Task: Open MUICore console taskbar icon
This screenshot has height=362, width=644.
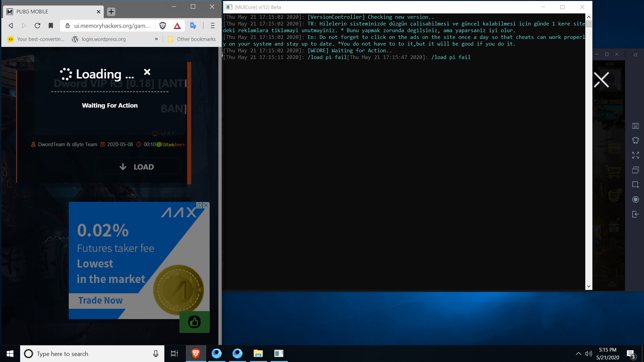Action: pos(279,354)
